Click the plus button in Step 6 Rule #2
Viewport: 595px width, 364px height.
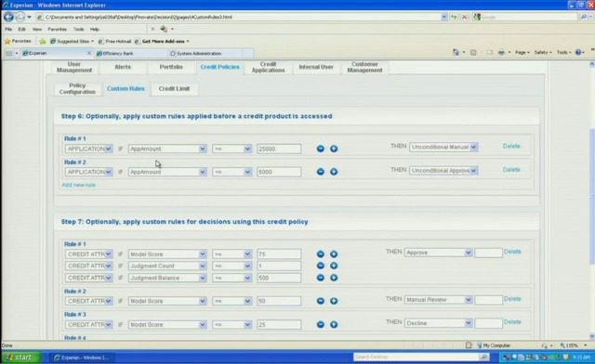pos(334,172)
